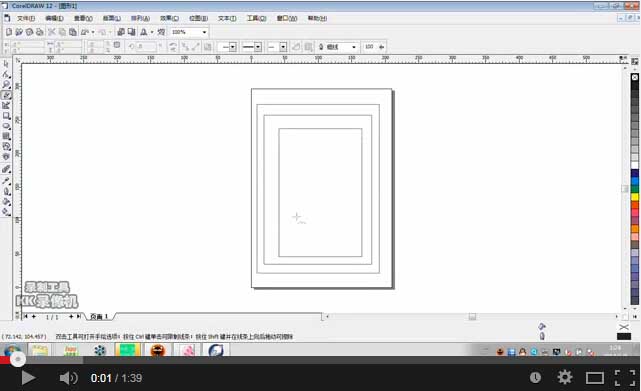The width and height of the screenshot is (641, 391).
Task: Select the Rectangle tool
Action: click(x=6, y=116)
